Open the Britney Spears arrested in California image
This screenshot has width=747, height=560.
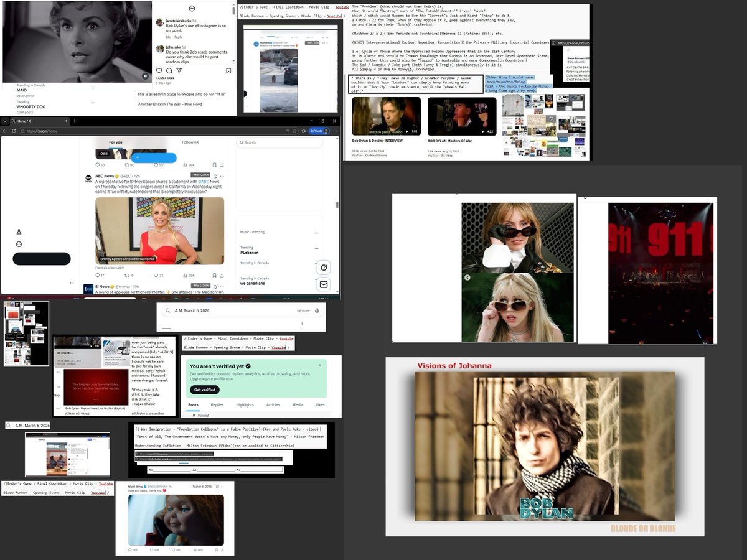pos(160,231)
